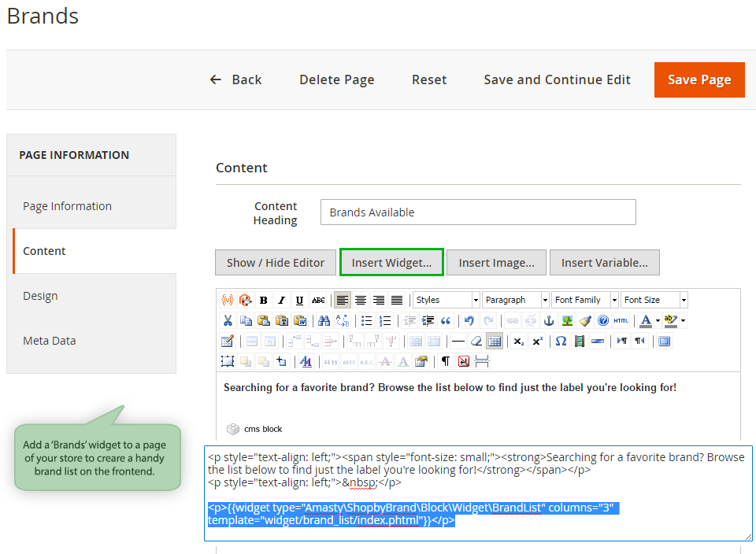
Task: Open the HTML source editor icon
Action: [621, 320]
